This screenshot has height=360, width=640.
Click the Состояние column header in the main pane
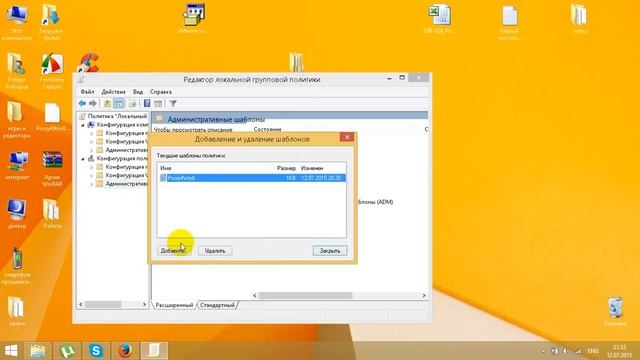tap(267, 129)
